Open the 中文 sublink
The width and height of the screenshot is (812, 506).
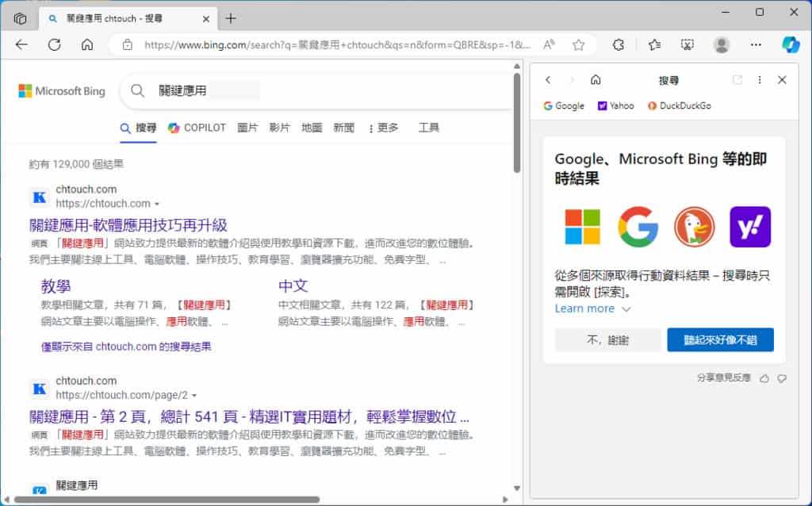(x=293, y=286)
